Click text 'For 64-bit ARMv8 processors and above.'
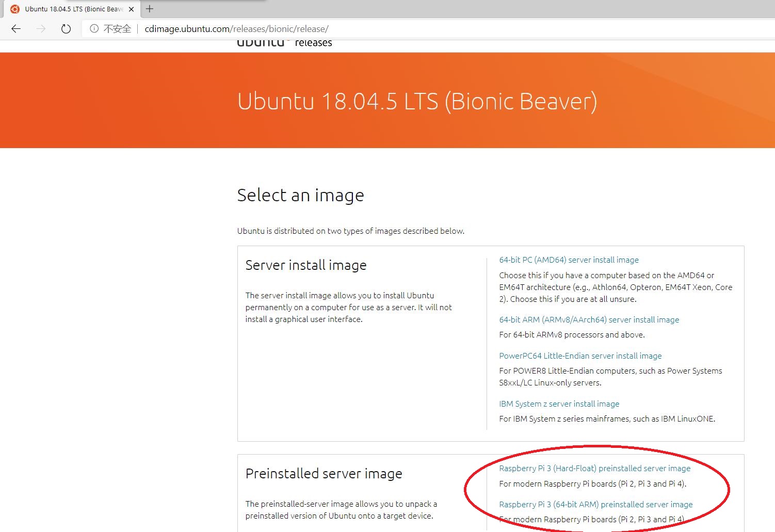The width and height of the screenshot is (775, 532). coord(572,335)
